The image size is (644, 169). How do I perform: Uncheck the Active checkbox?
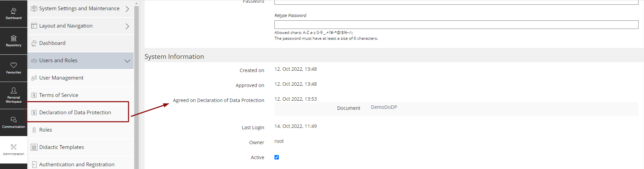[276, 157]
